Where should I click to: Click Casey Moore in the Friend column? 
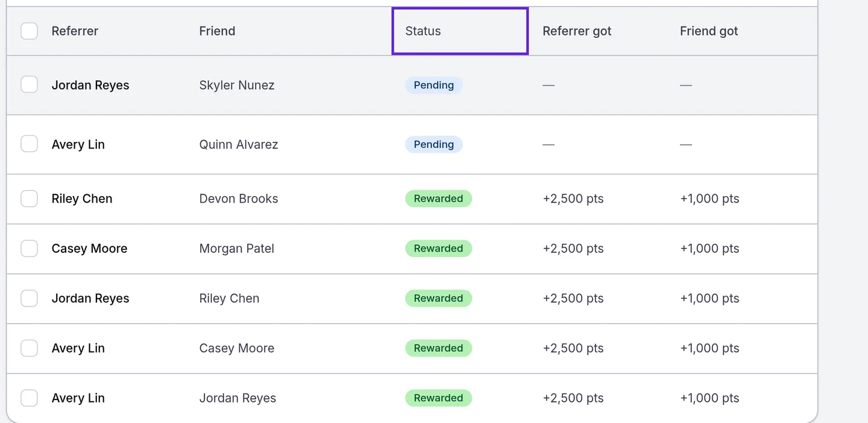point(237,348)
